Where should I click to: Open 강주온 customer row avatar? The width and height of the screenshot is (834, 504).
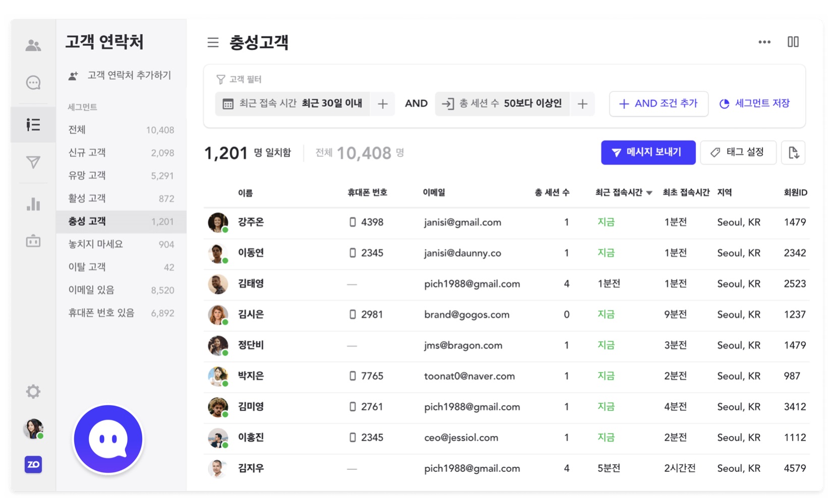click(218, 222)
